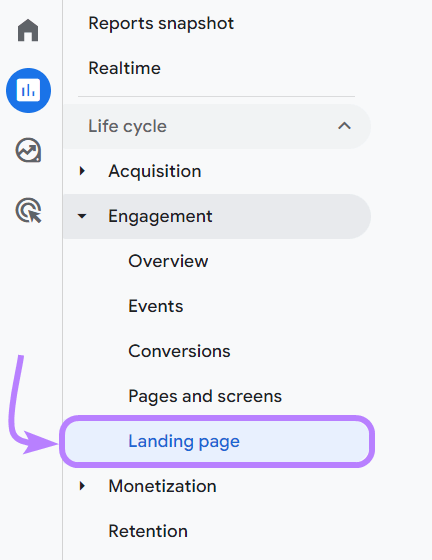The height and width of the screenshot is (560, 432).
Task: Click the Monetization menu label
Action: coord(162,486)
